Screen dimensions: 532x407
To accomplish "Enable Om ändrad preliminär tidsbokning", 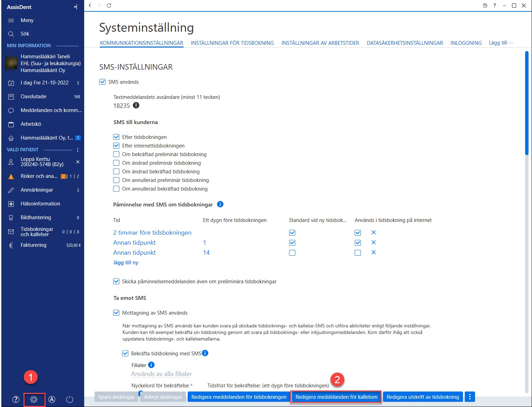I will (x=116, y=163).
